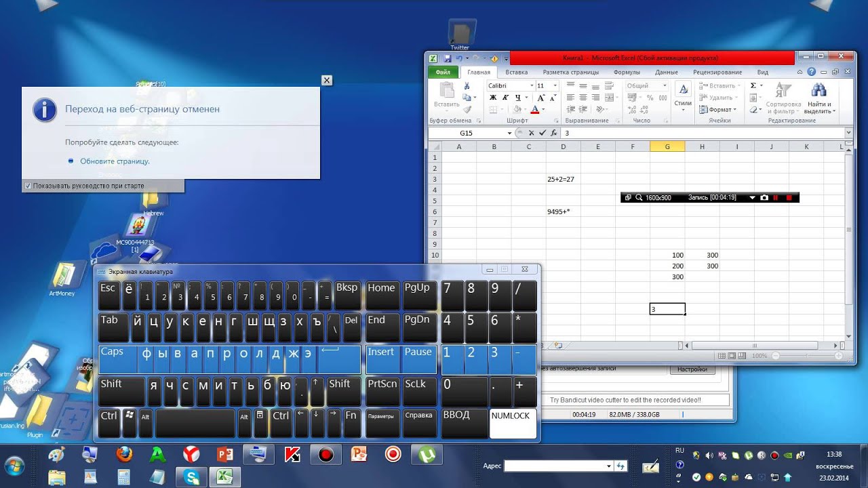
Task: Toggle Insert key on the on-screen keyboard
Action: tap(382, 359)
